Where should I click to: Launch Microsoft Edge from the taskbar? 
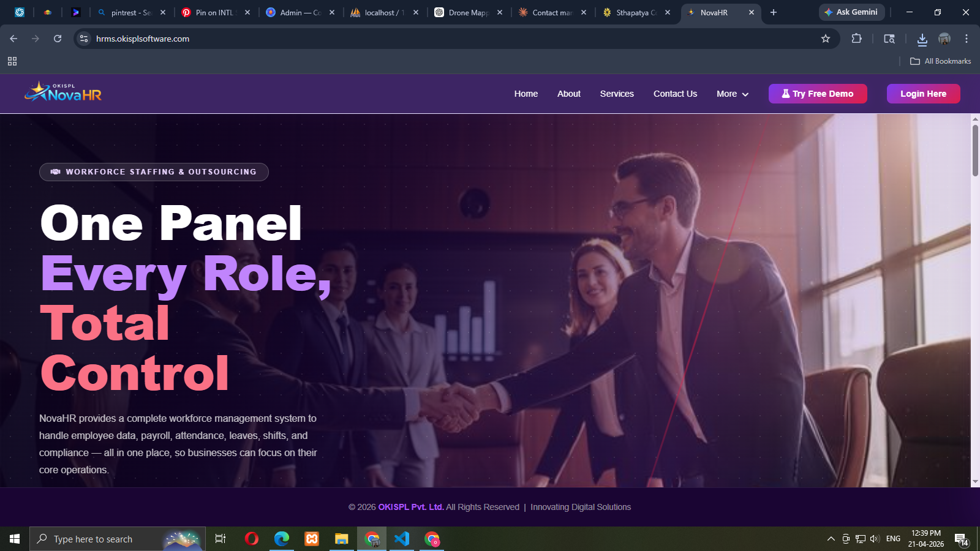point(281,539)
